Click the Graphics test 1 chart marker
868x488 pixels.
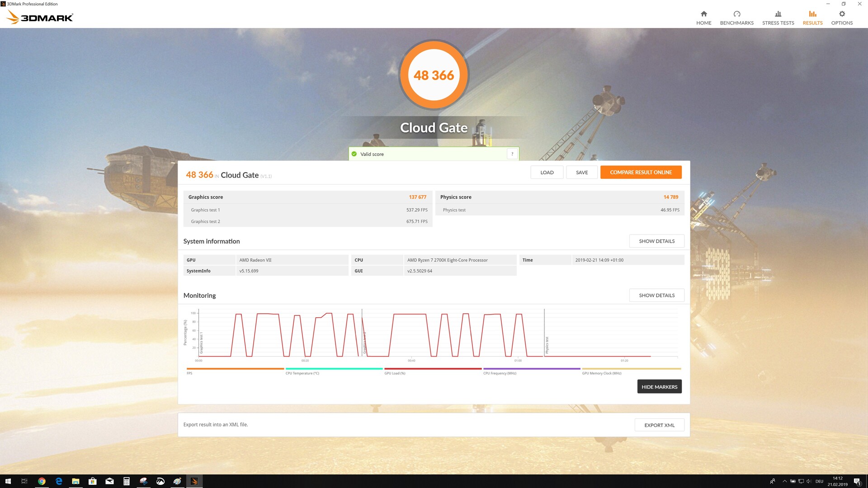coord(201,343)
